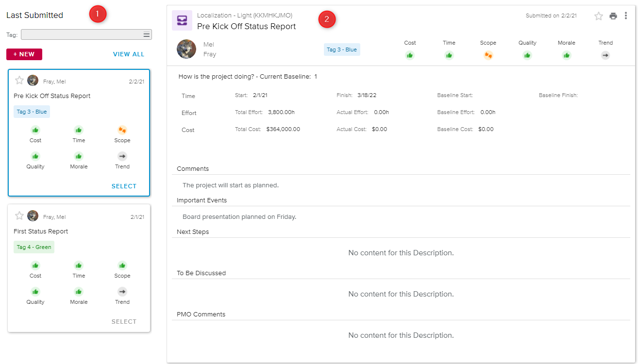Click the green Cost thumbs-up in header
The width and height of the screenshot is (639, 364).
pyautogui.click(x=410, y=55)
